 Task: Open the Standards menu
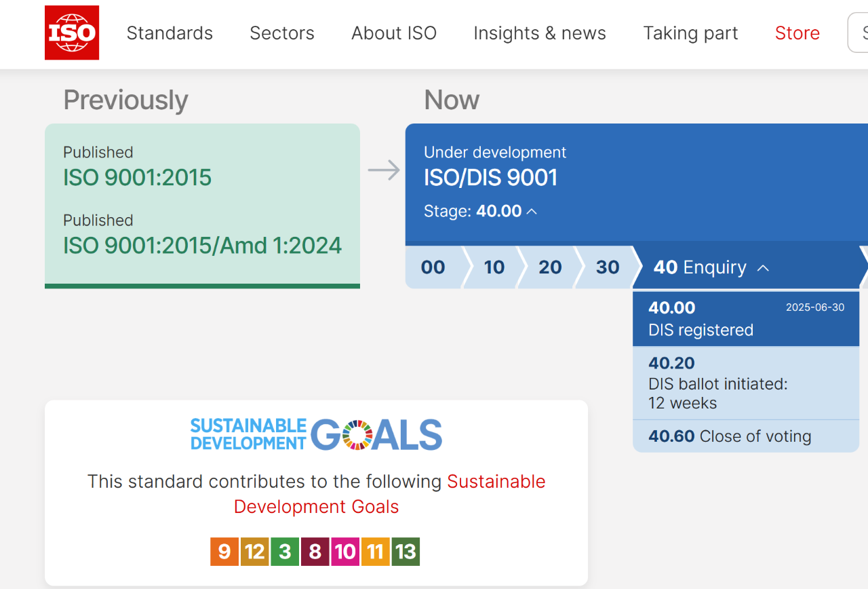tap(170, 33)
